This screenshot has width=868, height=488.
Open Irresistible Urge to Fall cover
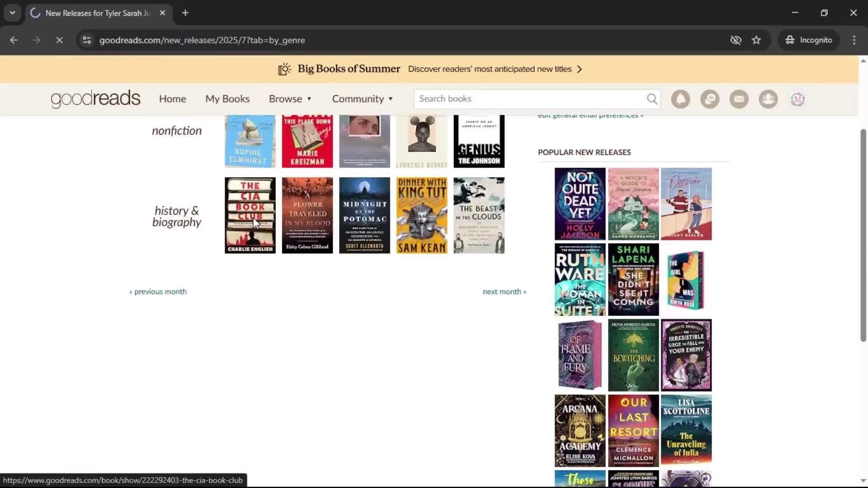[x=686, y=355]
